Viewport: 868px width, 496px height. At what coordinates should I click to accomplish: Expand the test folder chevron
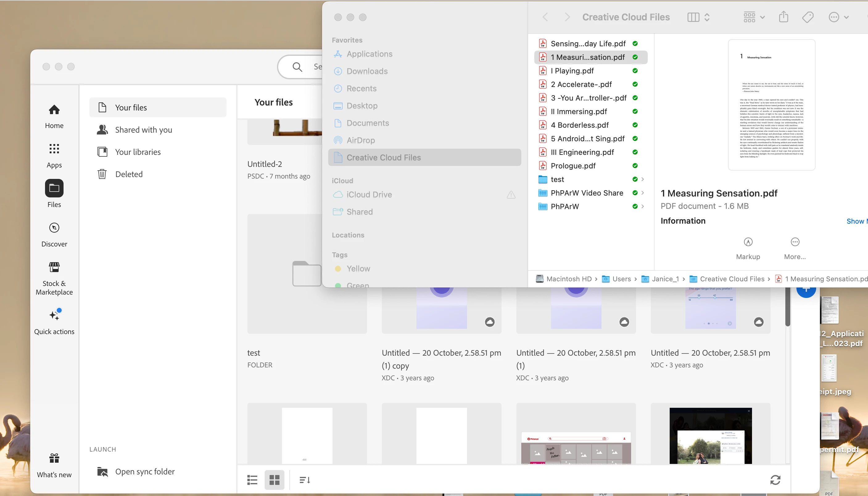coord(643,179)
